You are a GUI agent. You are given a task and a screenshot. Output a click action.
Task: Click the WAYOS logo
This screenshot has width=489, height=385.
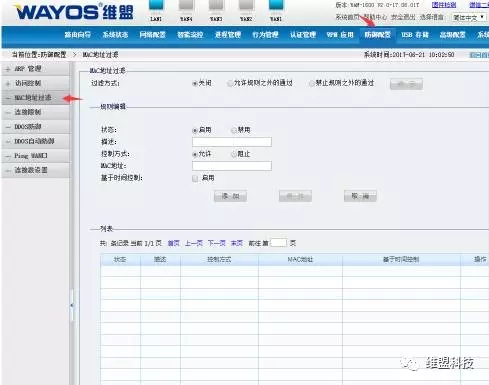pos(75,12)
